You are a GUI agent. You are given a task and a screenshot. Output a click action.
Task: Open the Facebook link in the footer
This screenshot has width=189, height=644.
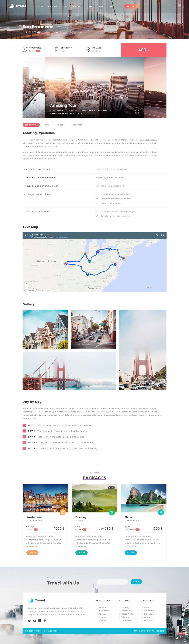(40, 621)
